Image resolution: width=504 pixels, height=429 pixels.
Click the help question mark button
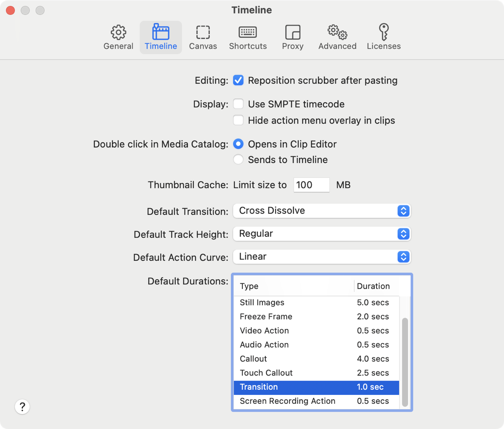click(22, 407)
